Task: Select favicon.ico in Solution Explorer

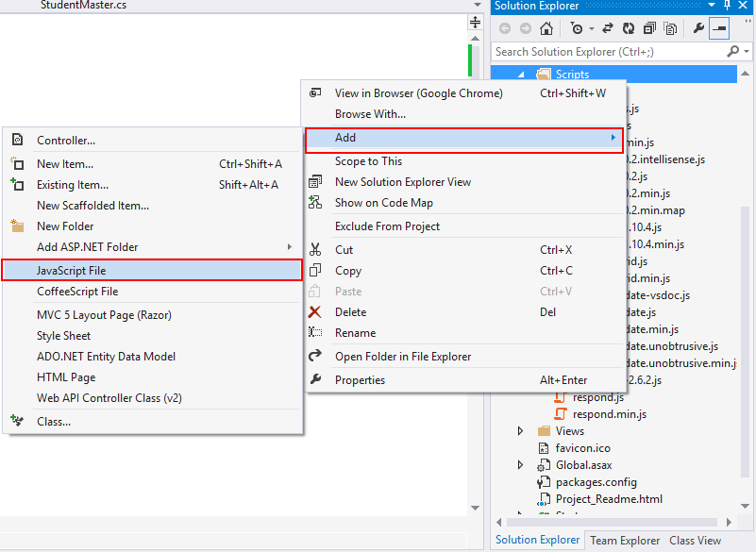Action: click(x=583, y=448)
